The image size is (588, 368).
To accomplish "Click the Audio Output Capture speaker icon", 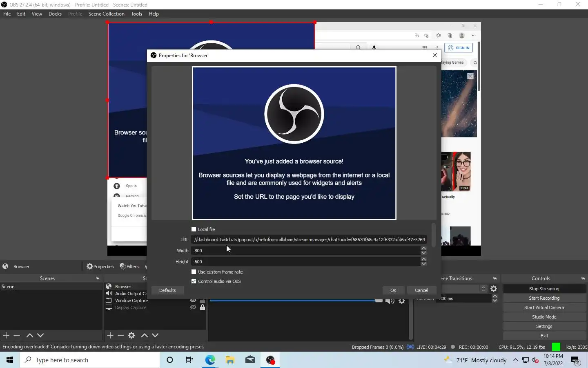I will coord(109,294).
